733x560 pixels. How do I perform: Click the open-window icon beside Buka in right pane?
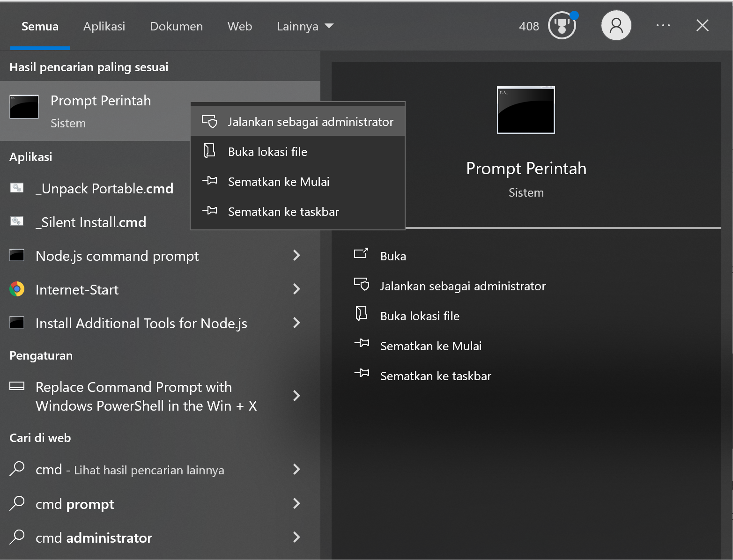[x=361, y=253]
